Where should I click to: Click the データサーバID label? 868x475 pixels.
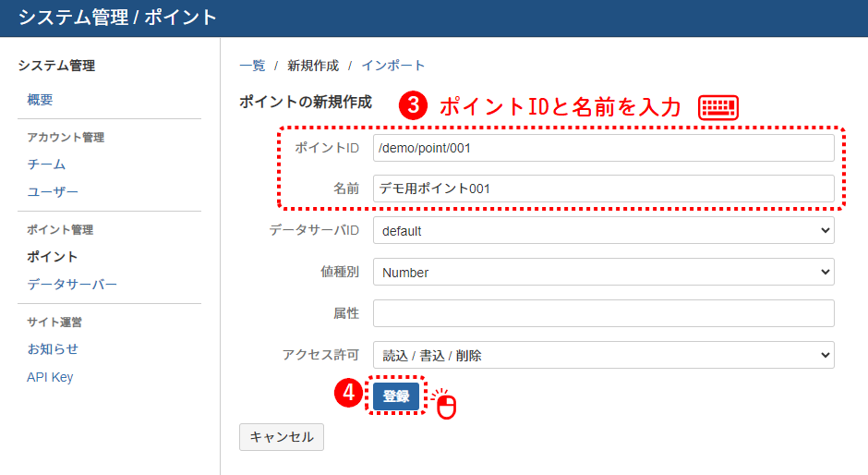click(x=314, y=230)
